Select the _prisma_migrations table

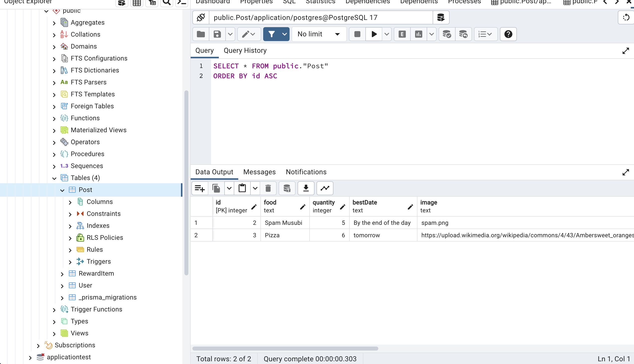click(x=108, y=297)
